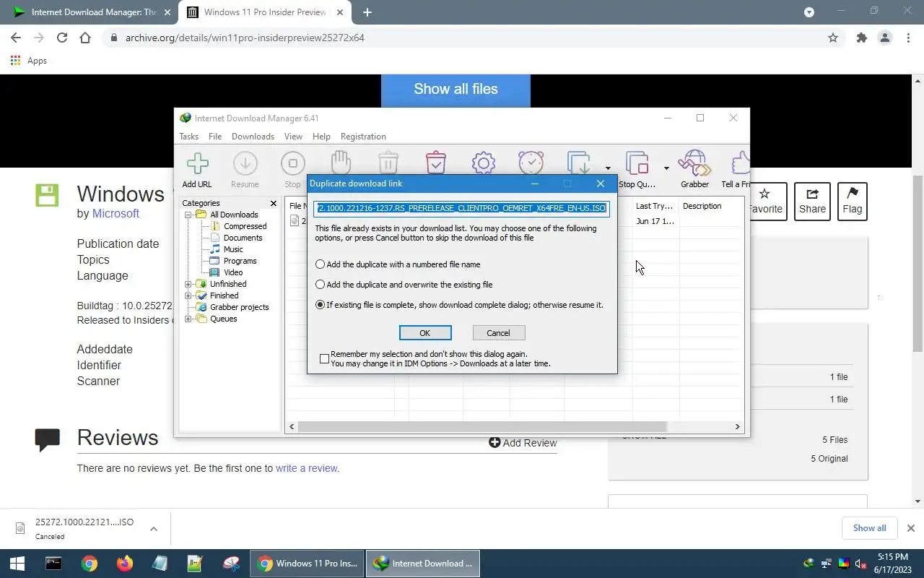Collapse the All Downloads tree node
The width and height of the screenshot is (924, 578).
(188, 215)
